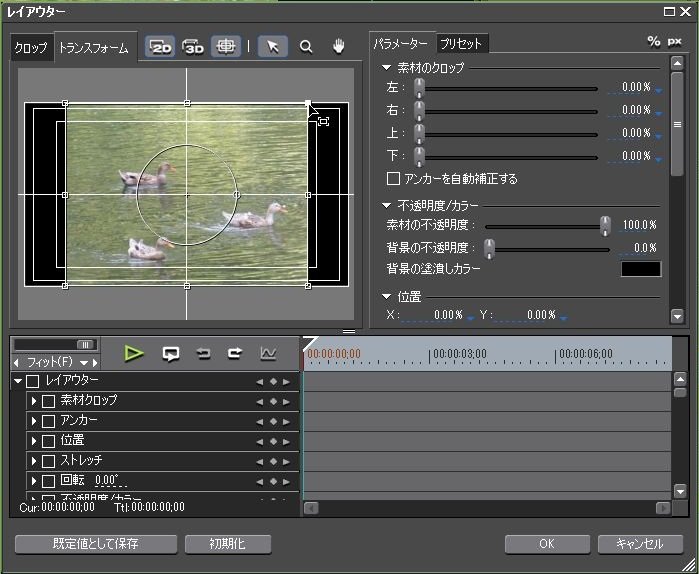Click the redo arrow icon
Image resolution: width=699 pixels, height=574 pixels.
pos(235,353)
